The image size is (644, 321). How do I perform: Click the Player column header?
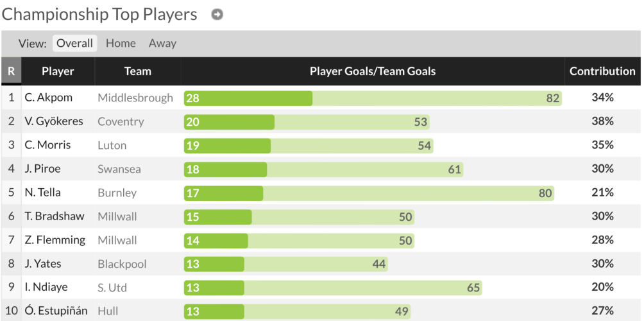[x=58, y=71]
